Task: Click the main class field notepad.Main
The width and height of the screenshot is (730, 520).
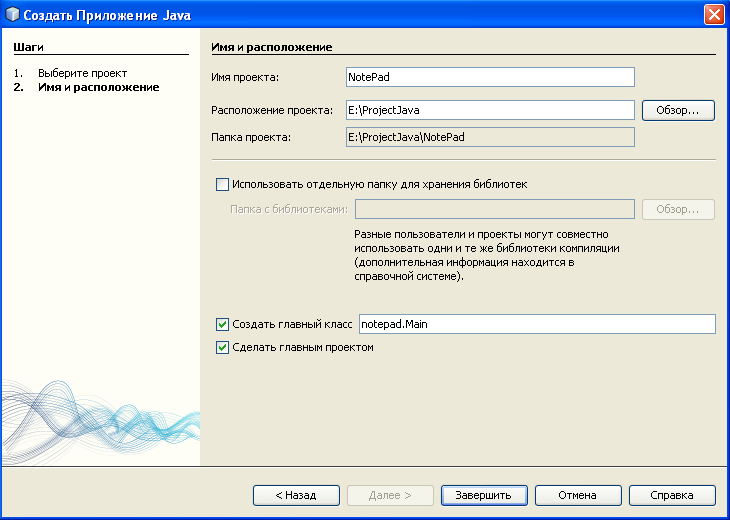Action: tap(537, 324)
